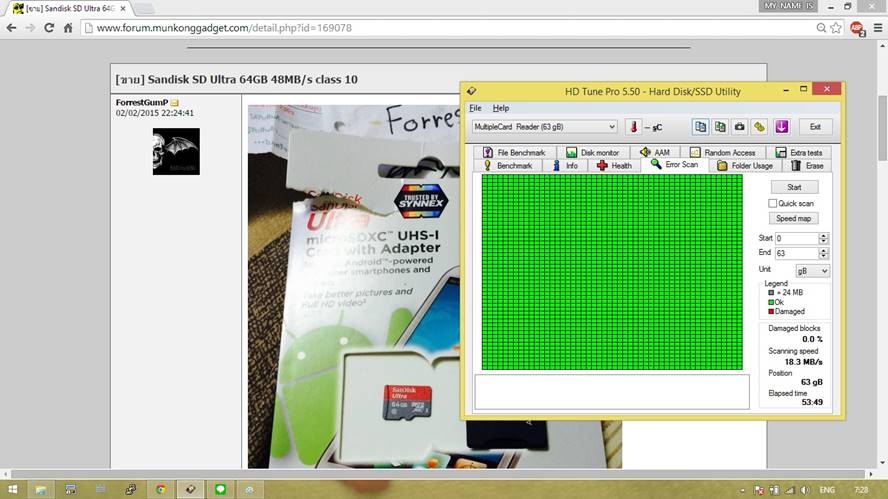
Task: Open the File menu in HD Tune
Action: (475, 108)
